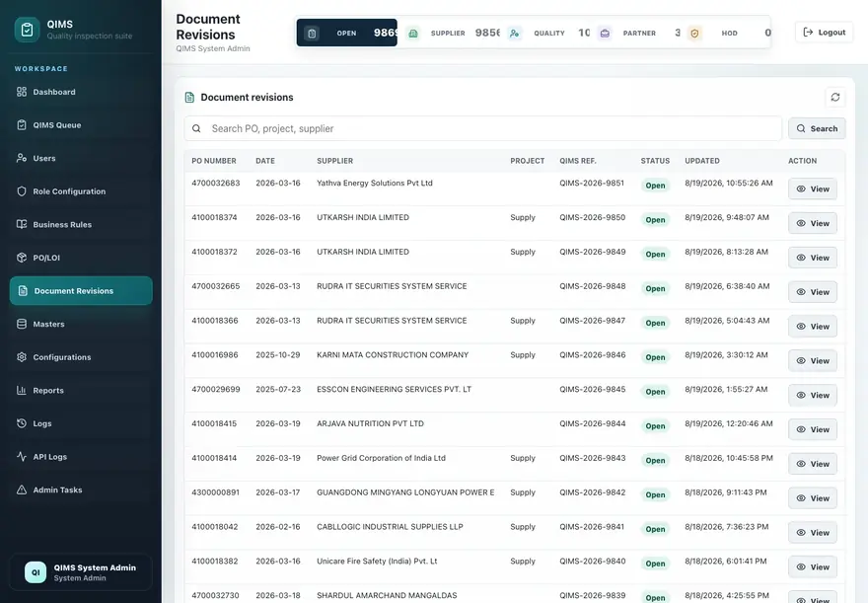Click the Dashboard grid icon in sidebar

point(22,92)
